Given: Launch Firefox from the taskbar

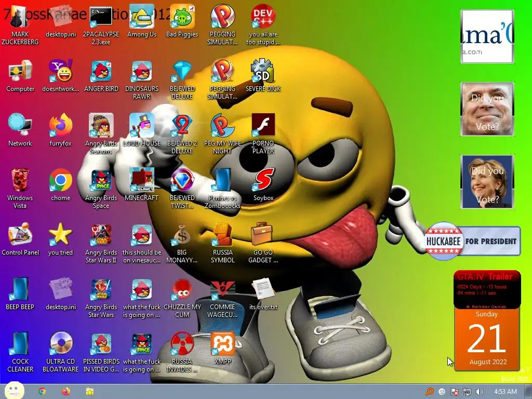Looking at the screenshot, I should tap(66, 392).
